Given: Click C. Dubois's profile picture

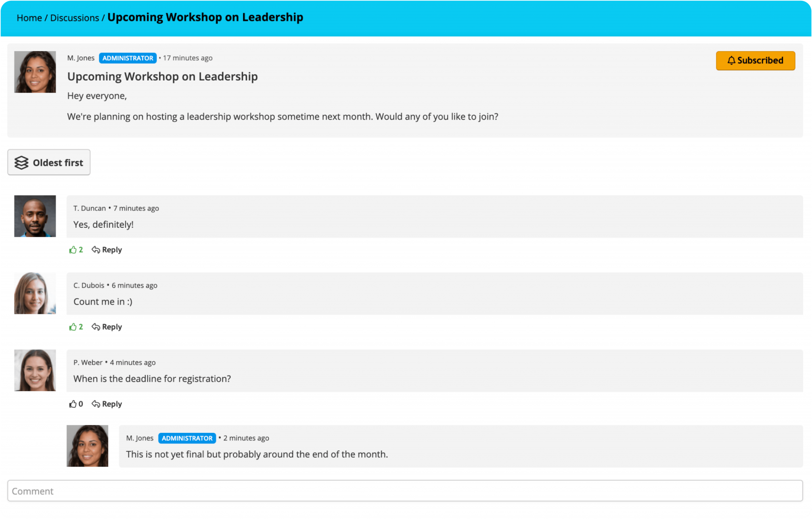Looking at the screenshot, I should coord(35,293).
